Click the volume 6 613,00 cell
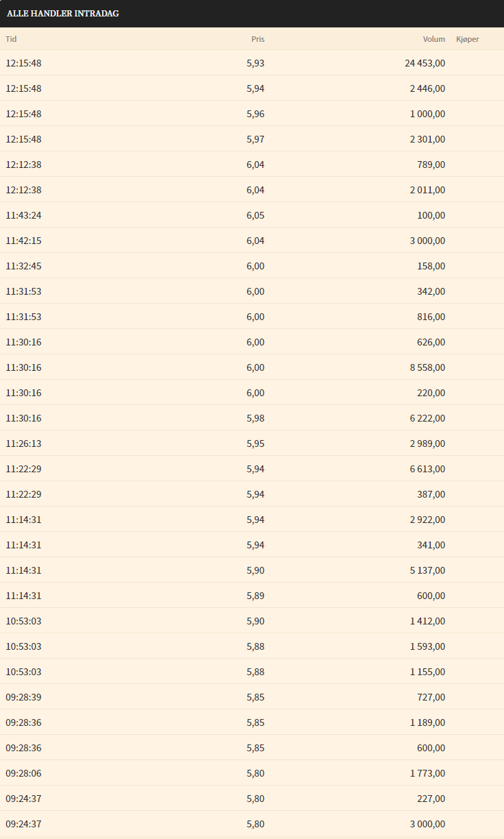This screenshot has height=839, width=504. click(427, 469)
